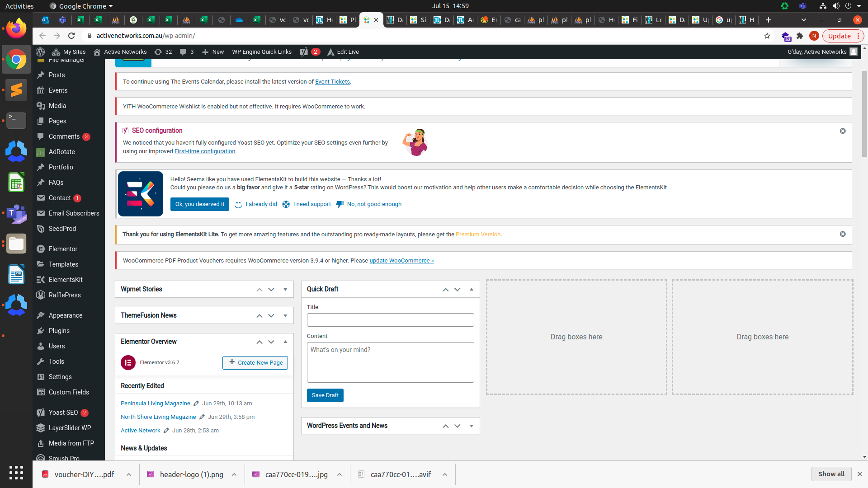
Task: Open voucher-DIY pdf download options chevron
Action: point(129,474)
